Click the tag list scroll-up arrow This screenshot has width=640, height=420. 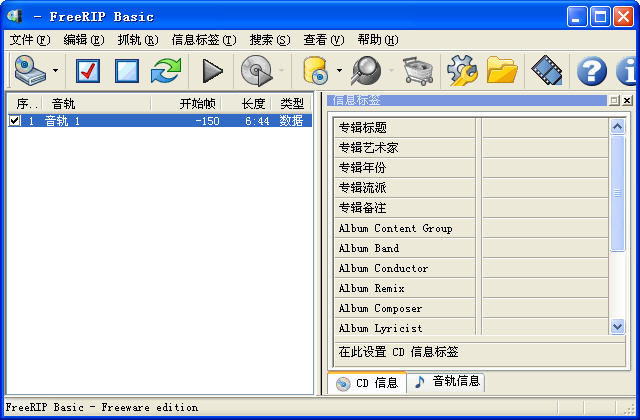[617, 127]
